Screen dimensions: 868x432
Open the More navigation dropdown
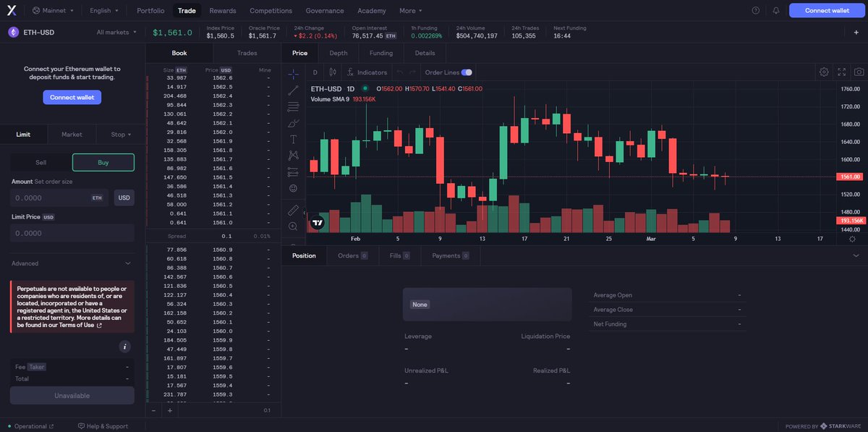pyautogui.click(x=412, y=11)
